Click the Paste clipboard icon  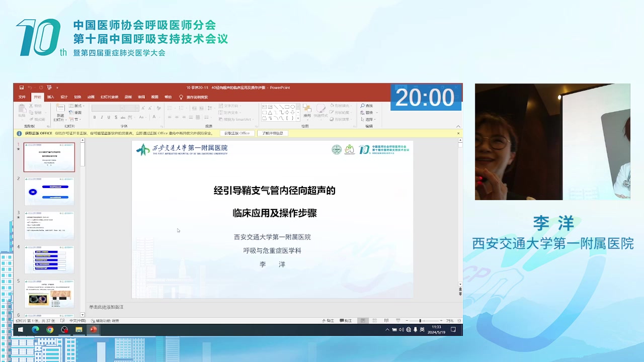[x=22, y=108]
